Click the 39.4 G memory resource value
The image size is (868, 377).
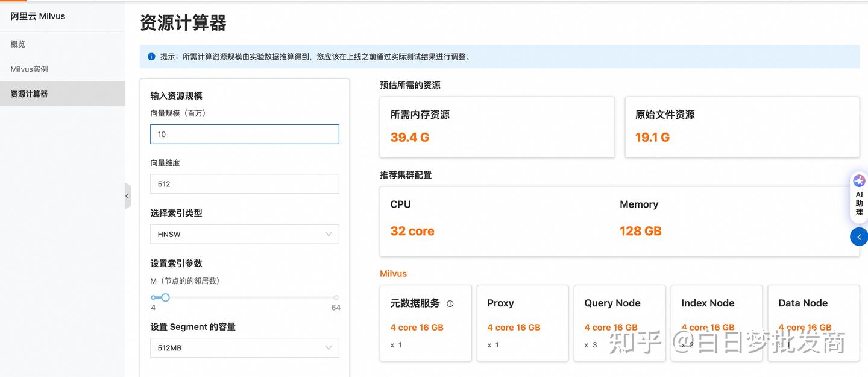pyautogui.click(x=410, y=137)
